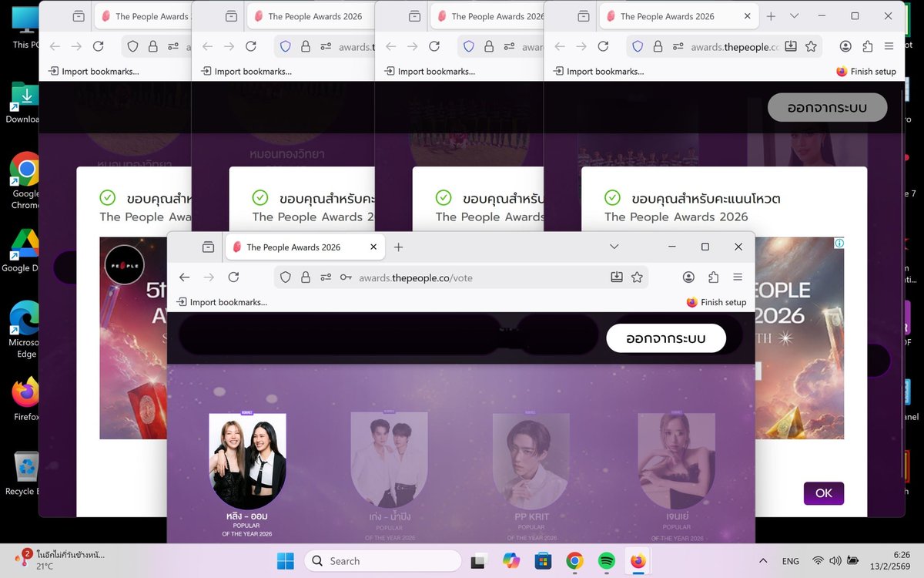The image size is (924, 578).
Task: Launch Spotify from the taskbar
Action: (606, 560)
